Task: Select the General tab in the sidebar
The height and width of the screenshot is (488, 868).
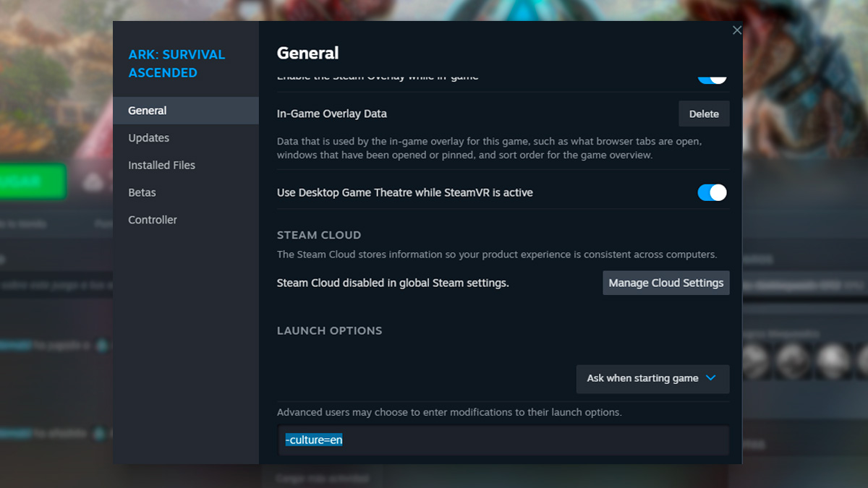Action: [x=148, y=110]
